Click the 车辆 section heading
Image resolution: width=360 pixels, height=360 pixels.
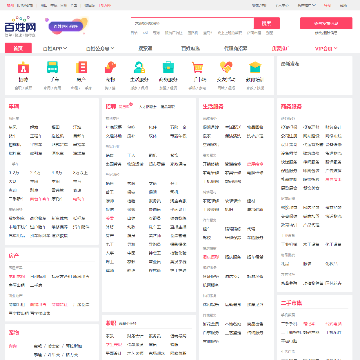(14, 107)
